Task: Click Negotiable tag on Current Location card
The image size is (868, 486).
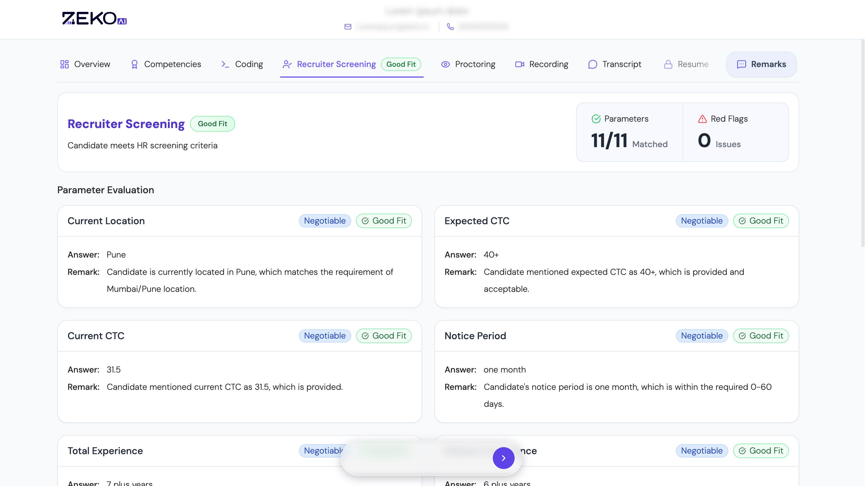Action: (x=325, y=221)
